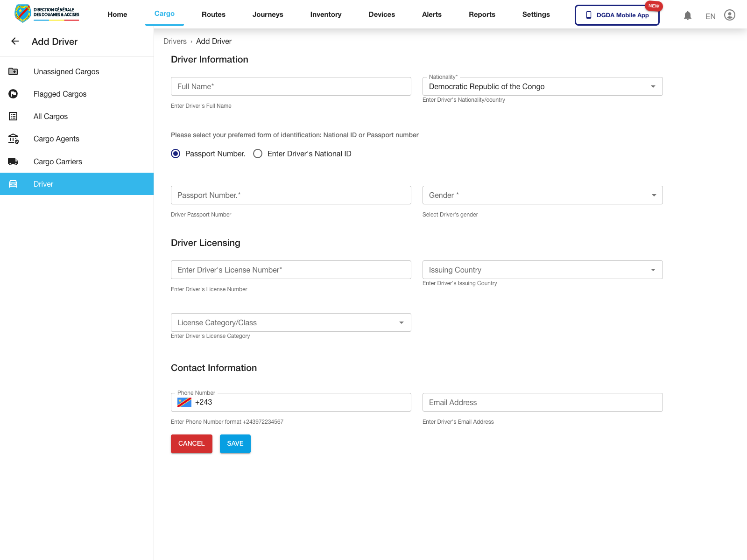Open the Cargo Carriers truck icon
Screen dimensions: 747x560
point(13,161)
